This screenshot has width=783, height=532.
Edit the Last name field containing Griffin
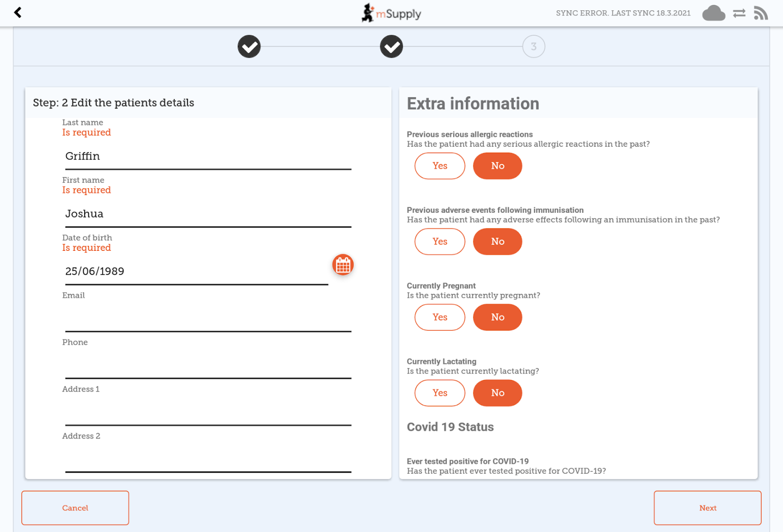point(208,156)
